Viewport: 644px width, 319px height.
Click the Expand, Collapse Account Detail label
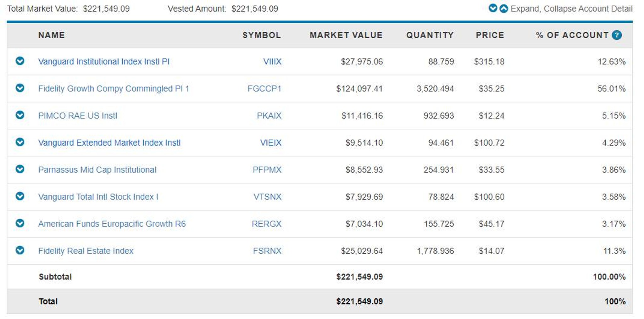(571, 8)
